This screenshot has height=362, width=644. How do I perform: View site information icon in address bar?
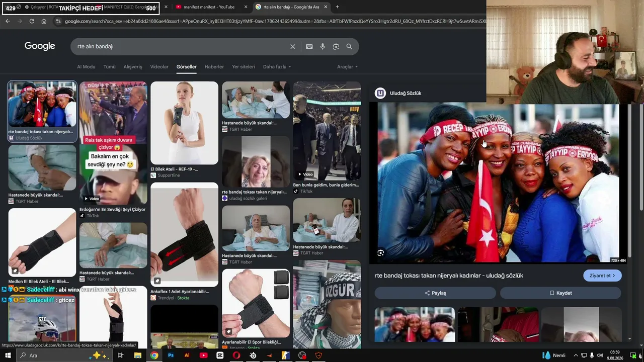(x=58, y=21)
